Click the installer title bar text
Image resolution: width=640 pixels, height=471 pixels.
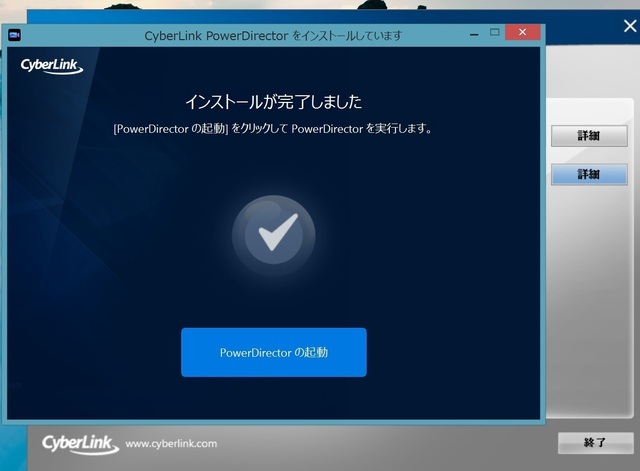tap(273, 36)
